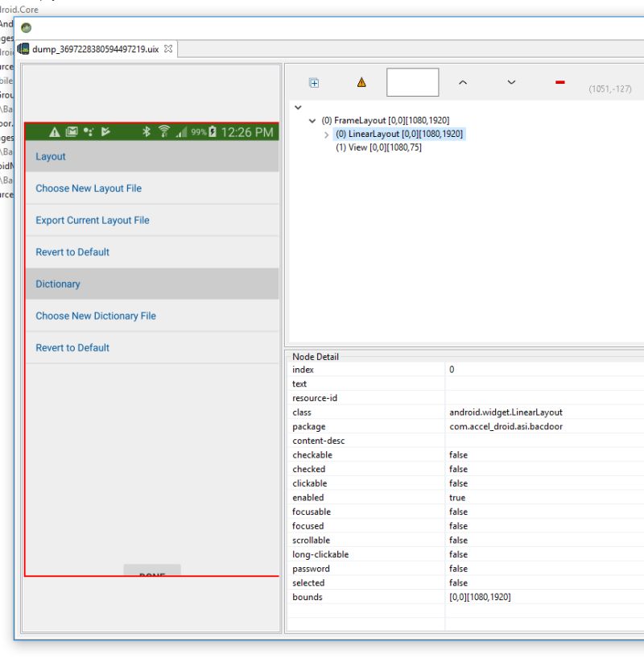Click the mail notification status icon
Image resolution: width=644 pixels, height=663 pixels.
click(72, 132)
